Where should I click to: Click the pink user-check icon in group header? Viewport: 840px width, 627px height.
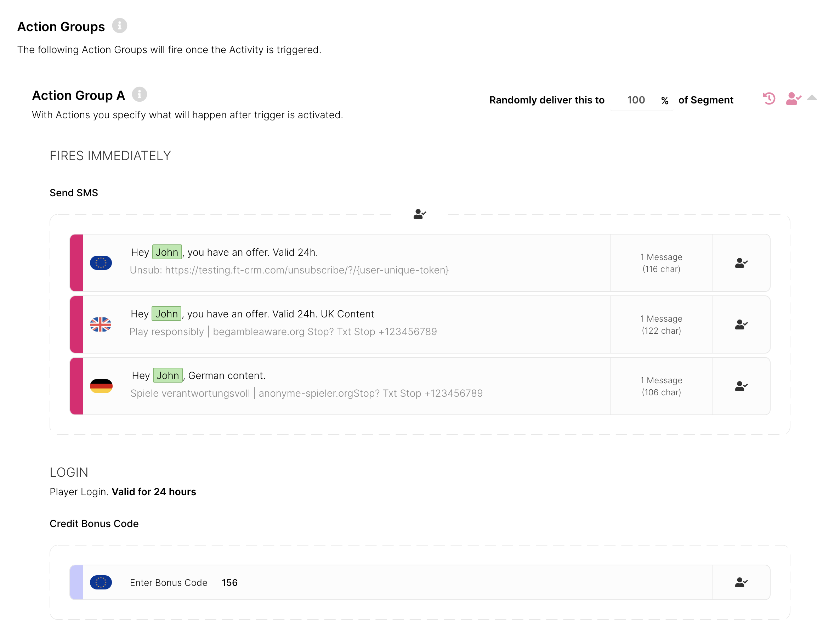793,99
